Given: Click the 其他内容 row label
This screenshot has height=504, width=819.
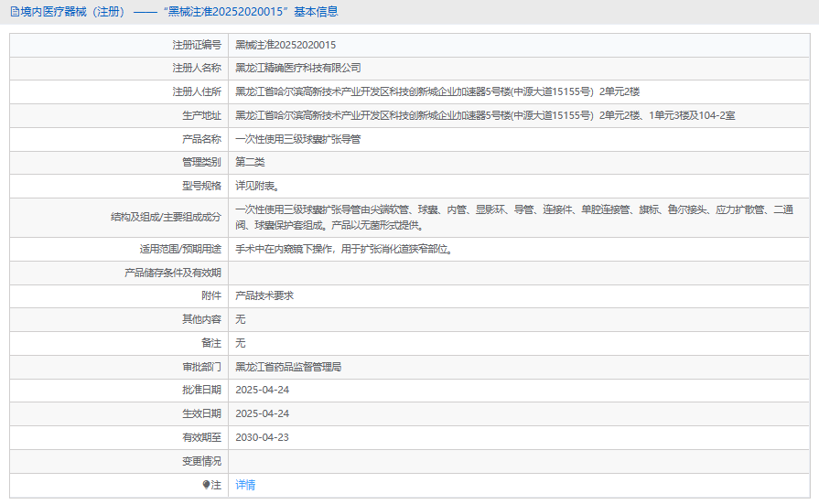Looking at the screenshot, I should click(201, 319).
